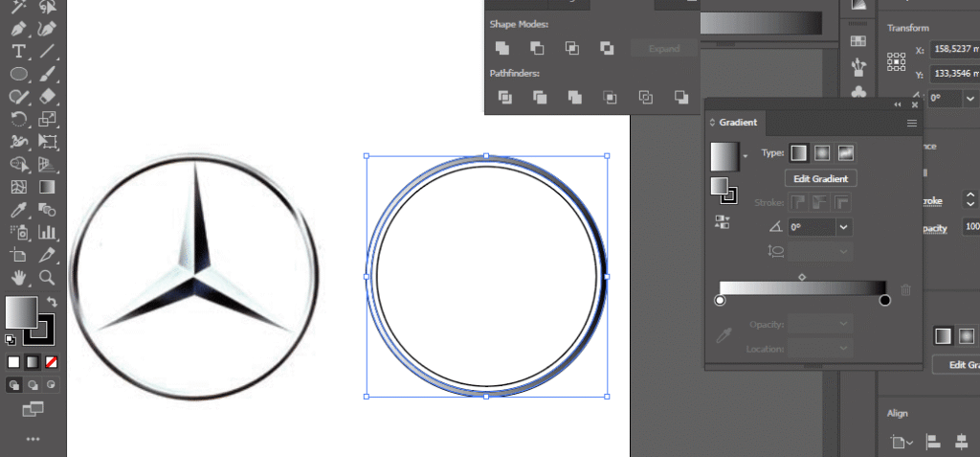Image resolution: width=980 pixels, height=457 pixels.
Task: Open the Transform rotation angle dropdown
Action: coord(970,98)
